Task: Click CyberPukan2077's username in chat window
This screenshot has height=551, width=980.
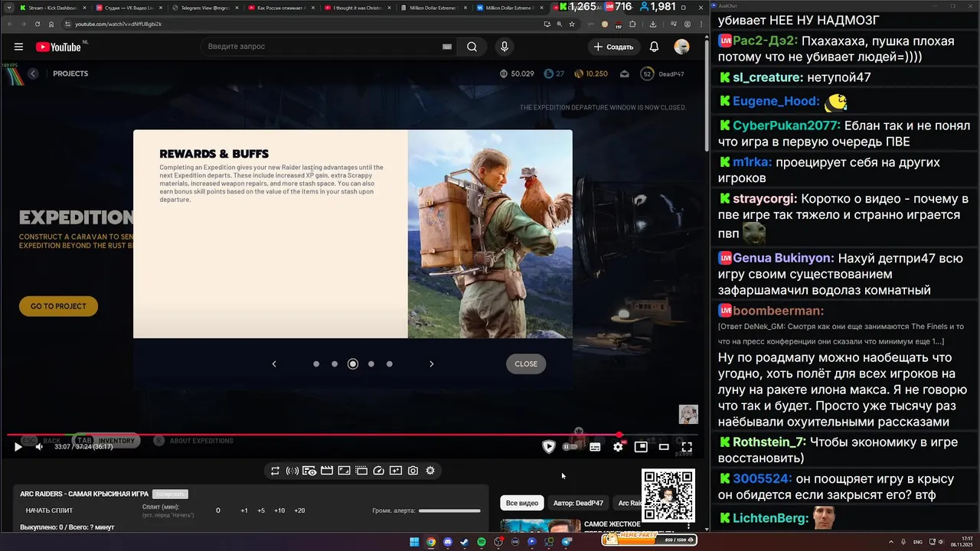Action: pos(786,126)
